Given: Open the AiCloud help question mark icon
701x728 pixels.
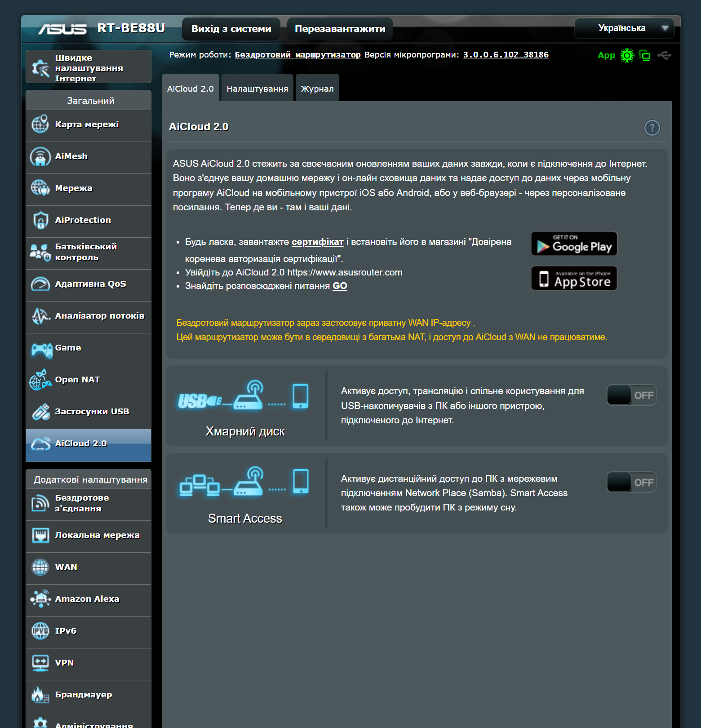Looking at the screenshot, I should [x=652, y=128].
